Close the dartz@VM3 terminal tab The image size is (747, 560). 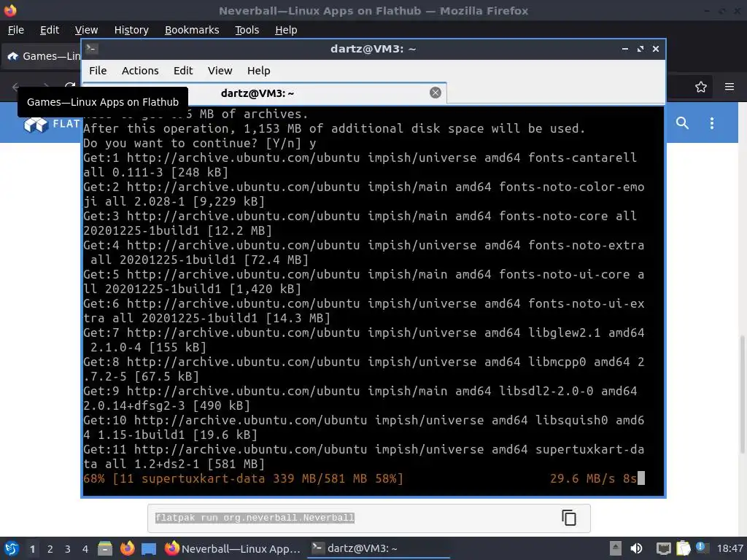point(435,93)
